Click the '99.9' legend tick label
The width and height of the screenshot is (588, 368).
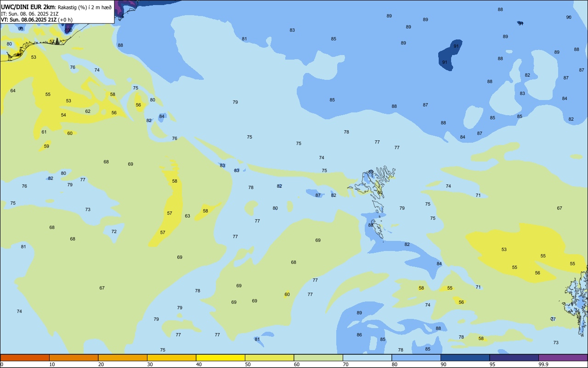543,364
